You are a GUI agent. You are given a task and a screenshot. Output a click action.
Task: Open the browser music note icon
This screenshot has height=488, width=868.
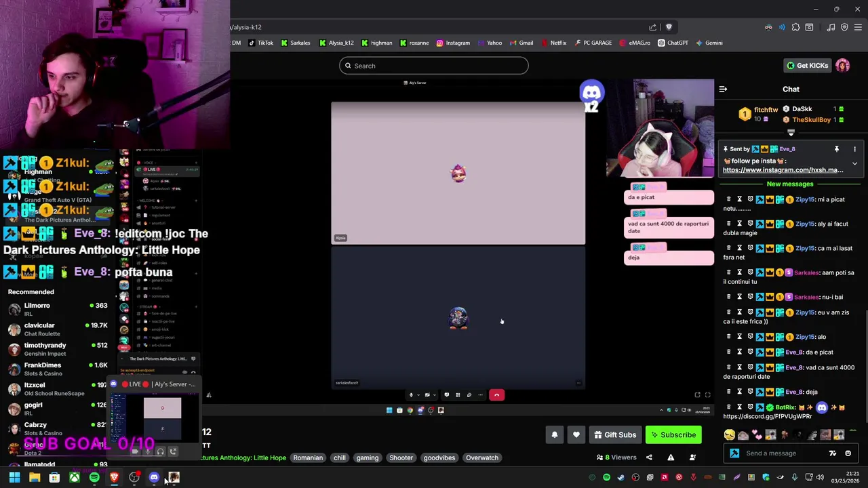click(x=831, y=27)
